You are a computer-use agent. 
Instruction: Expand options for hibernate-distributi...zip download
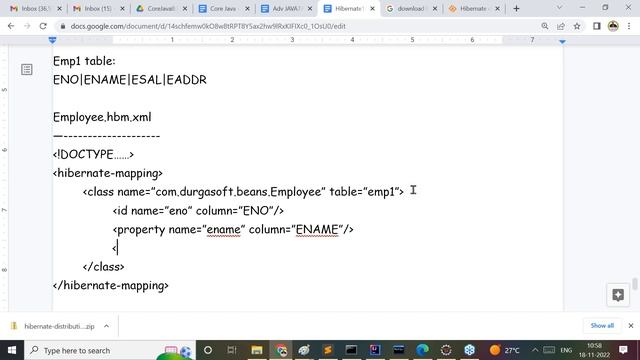(x=107, y=326)
